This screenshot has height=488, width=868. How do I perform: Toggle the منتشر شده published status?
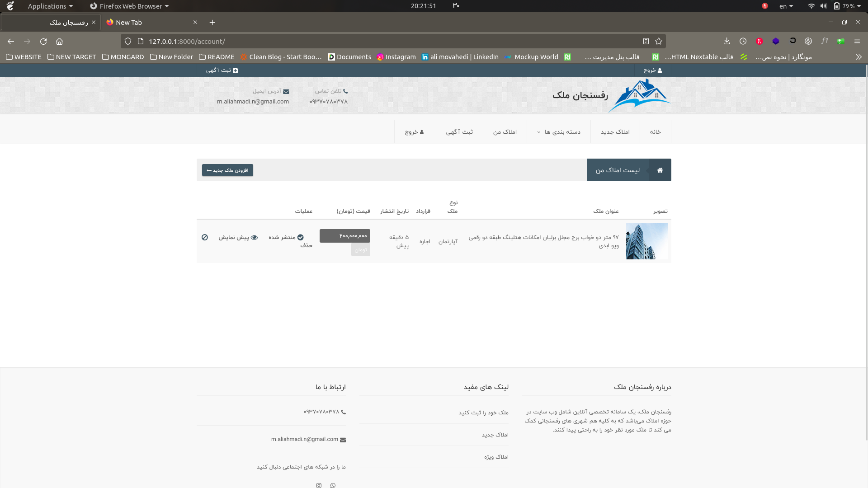286,237
